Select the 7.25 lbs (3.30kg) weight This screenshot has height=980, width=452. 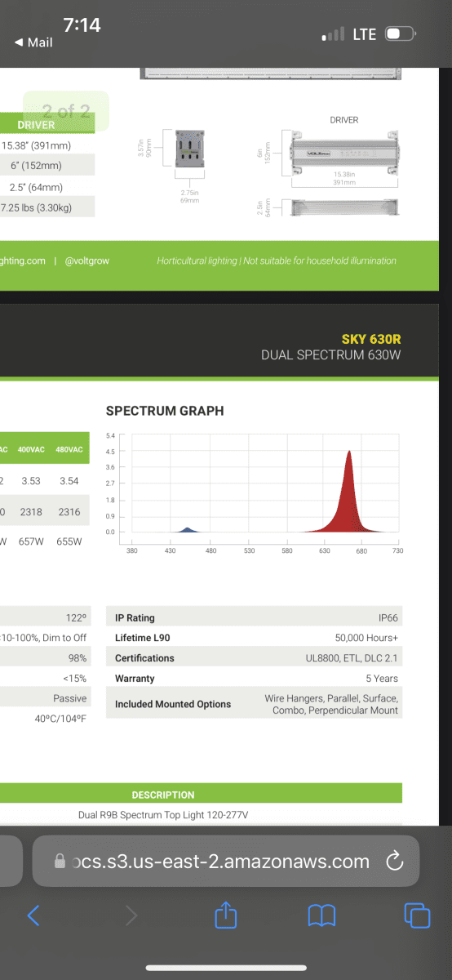coord(37,207)
